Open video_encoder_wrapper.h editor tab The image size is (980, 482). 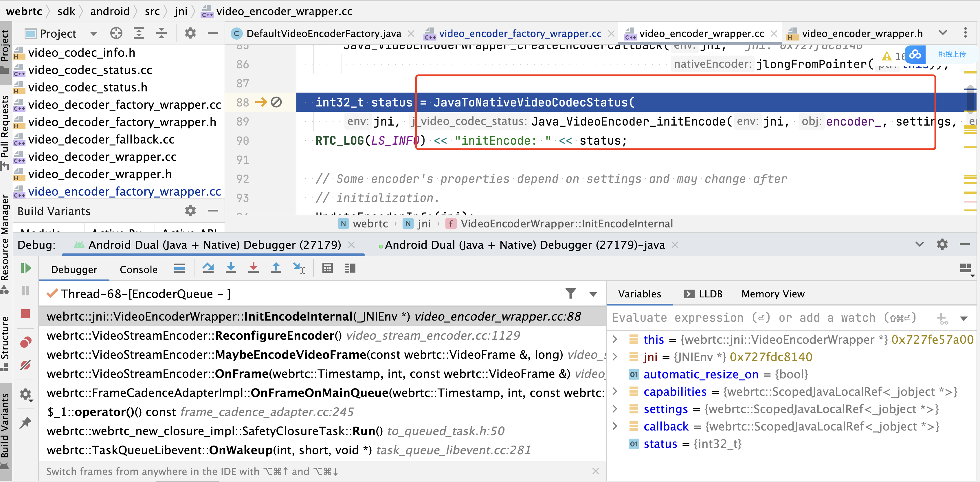(862, 34)
